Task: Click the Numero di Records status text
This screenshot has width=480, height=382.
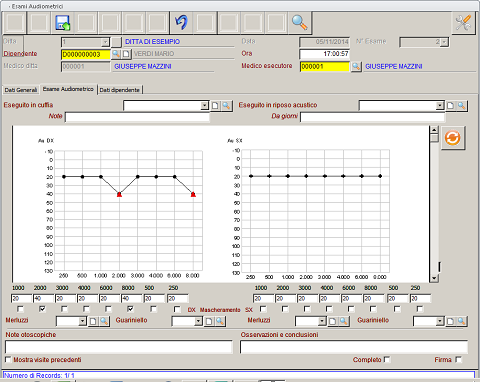Action: tap(39, 375)
